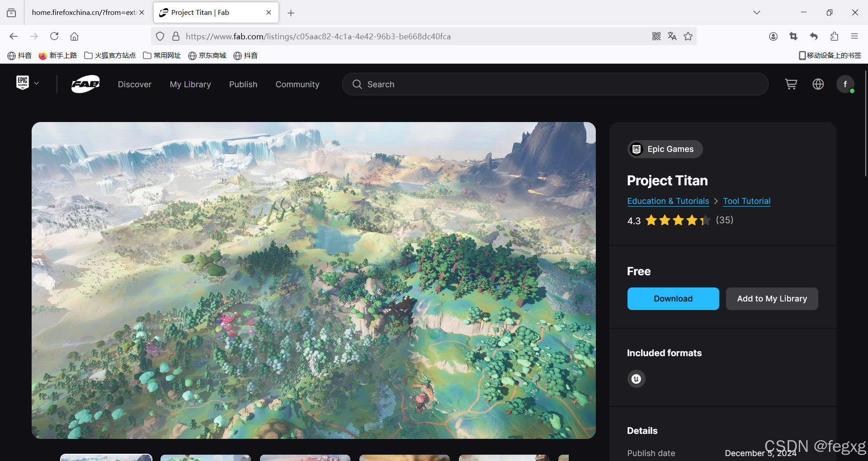Open the Firefox application menu

click(854, 36)
